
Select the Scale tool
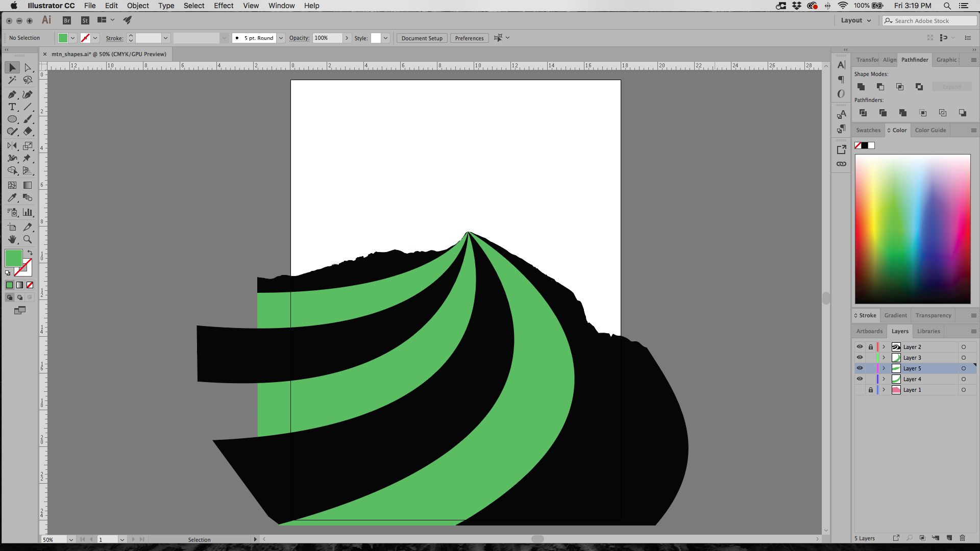(28, 146)
